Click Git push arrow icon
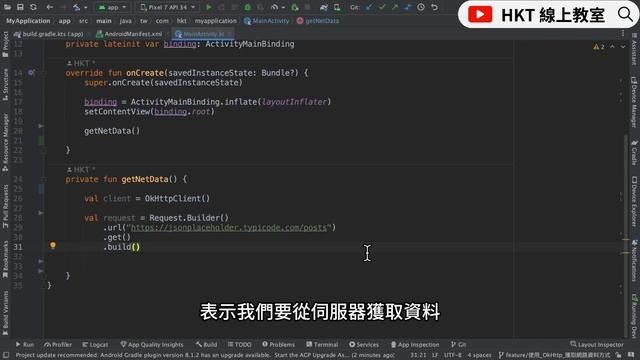 (x=395, y=7)
